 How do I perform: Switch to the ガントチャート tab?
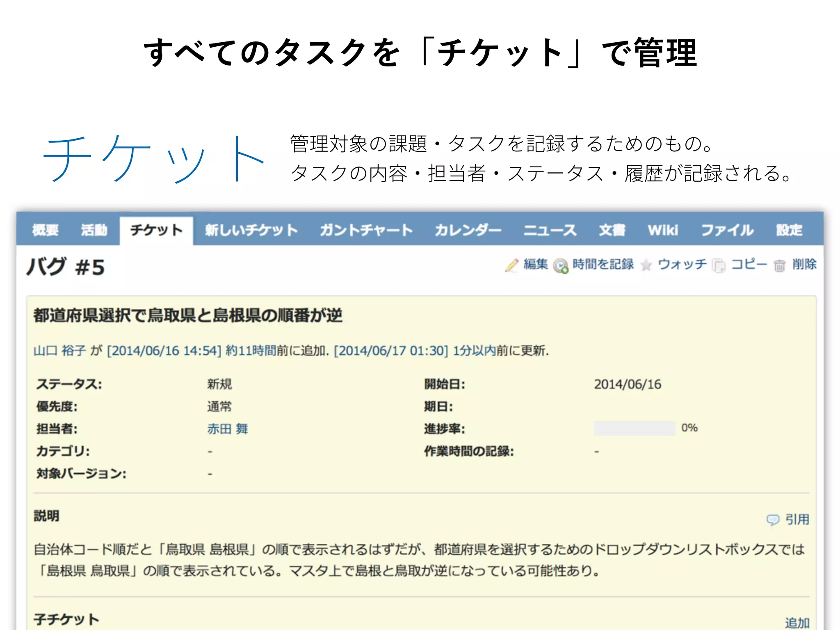[366, 230]
